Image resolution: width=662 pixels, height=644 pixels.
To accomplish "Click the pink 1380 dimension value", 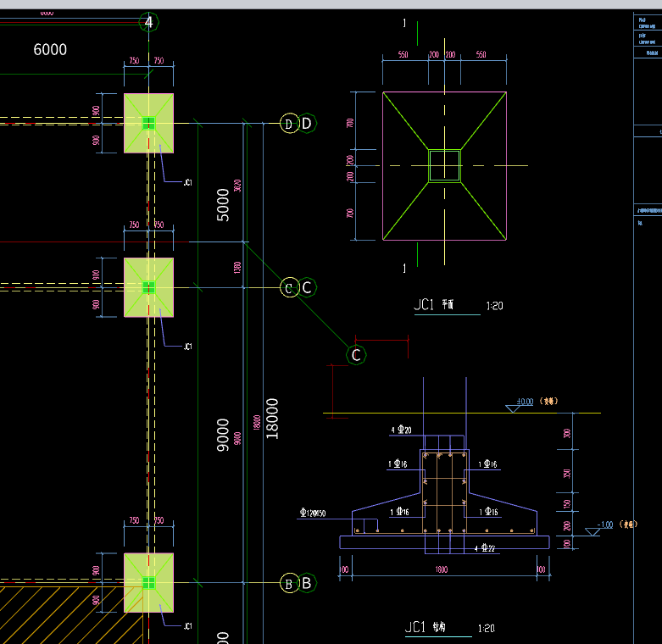I will point(237,267).
